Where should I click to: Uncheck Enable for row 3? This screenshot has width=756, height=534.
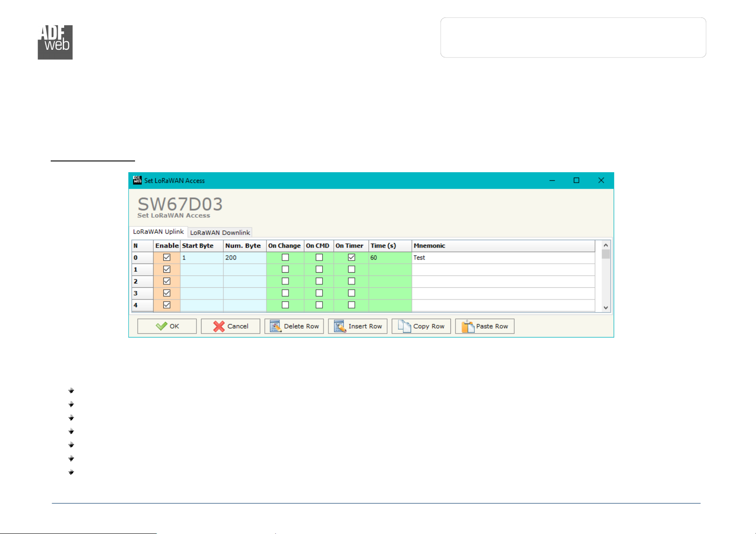[167, 293]
